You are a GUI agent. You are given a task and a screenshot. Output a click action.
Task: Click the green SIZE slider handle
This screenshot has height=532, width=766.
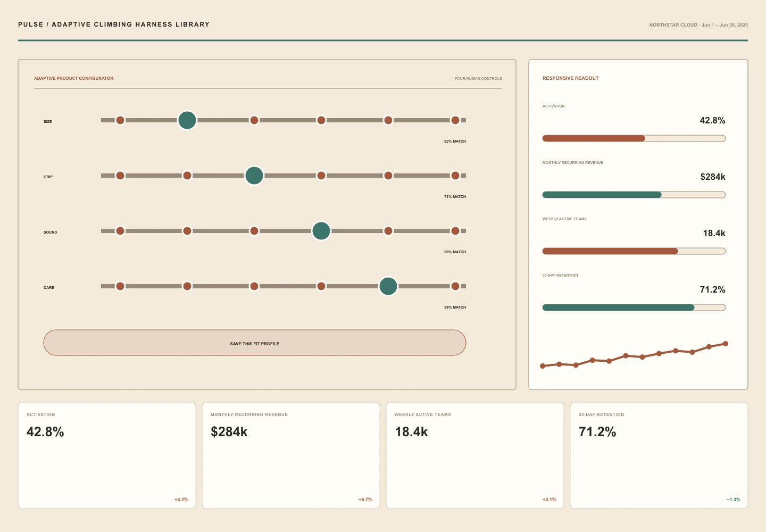[187, 120]
